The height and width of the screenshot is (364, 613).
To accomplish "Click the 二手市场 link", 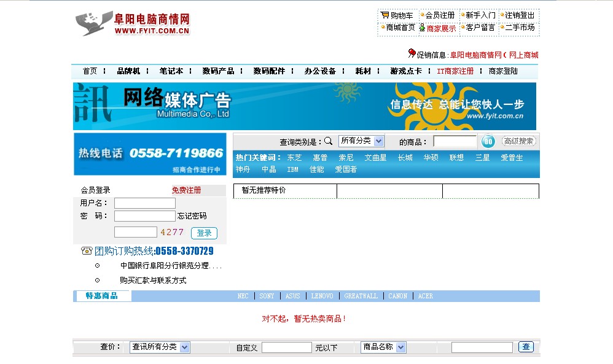I will [x=520, y=28].
